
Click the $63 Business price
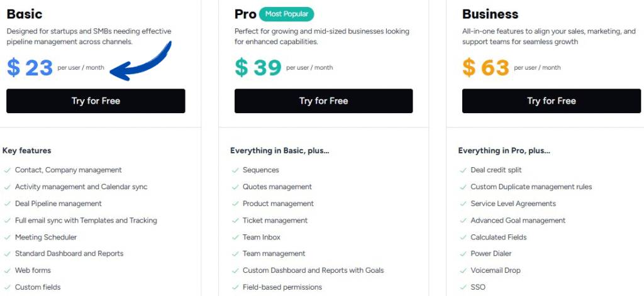(x=486, y=67)
